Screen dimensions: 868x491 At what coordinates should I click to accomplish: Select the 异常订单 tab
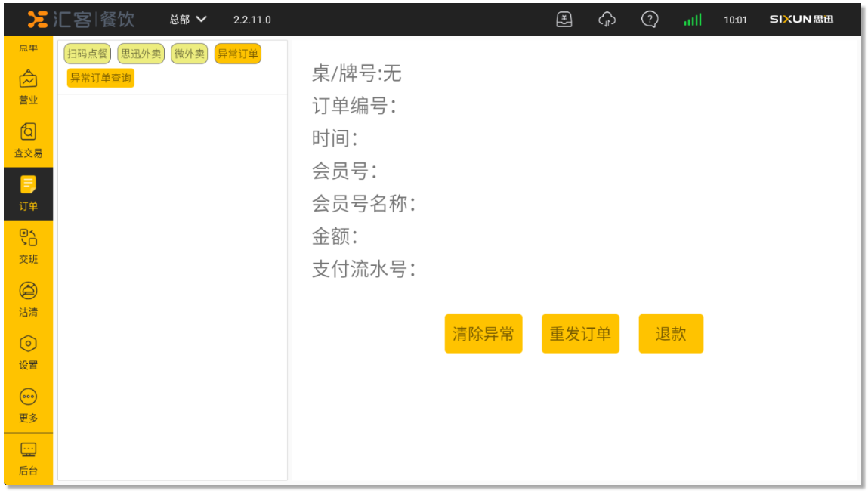238,54
